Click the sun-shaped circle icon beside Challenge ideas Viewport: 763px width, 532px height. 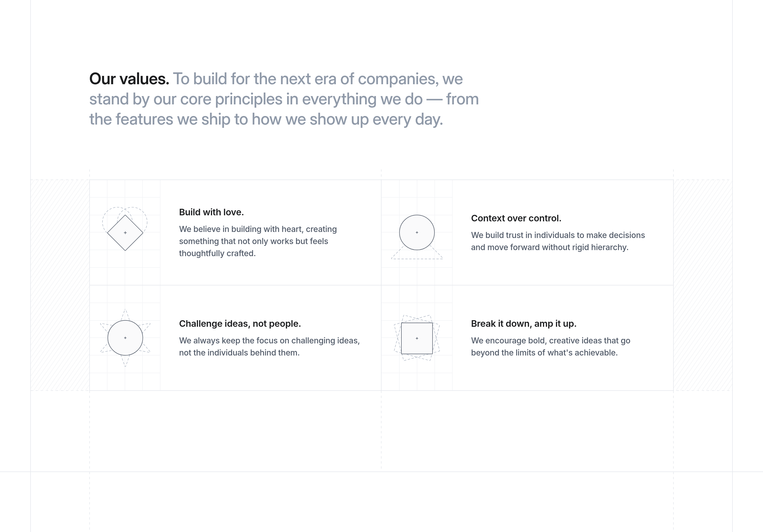pos(125,338)
